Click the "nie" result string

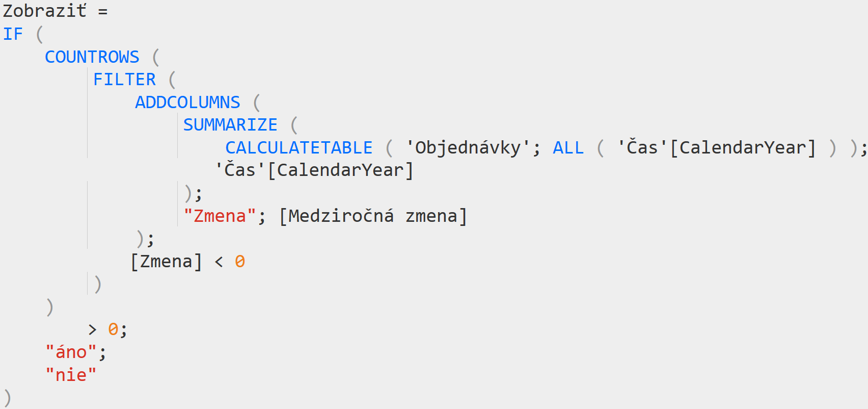tap(71, 375)
